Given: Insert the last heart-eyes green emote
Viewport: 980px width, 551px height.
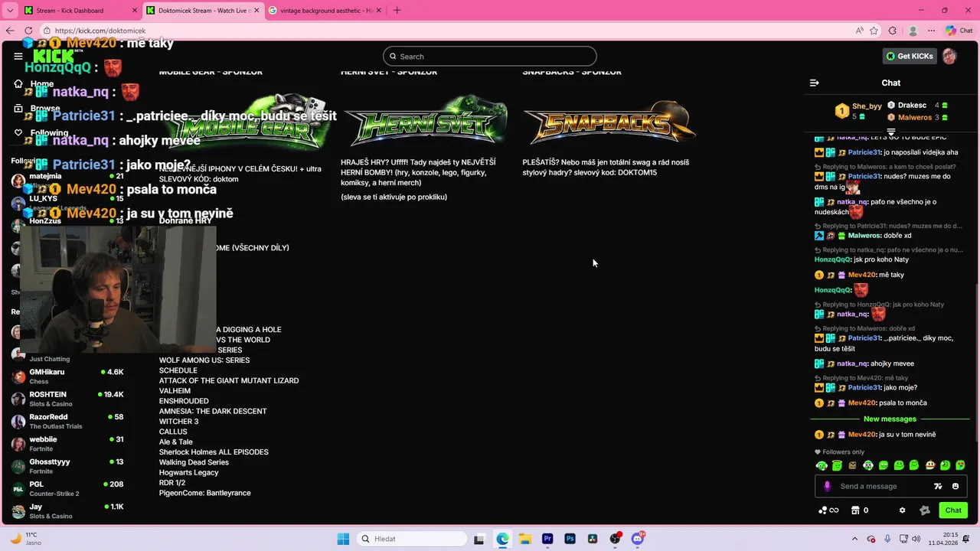Looking at the screenshot, I should click(x=960, y=465).
